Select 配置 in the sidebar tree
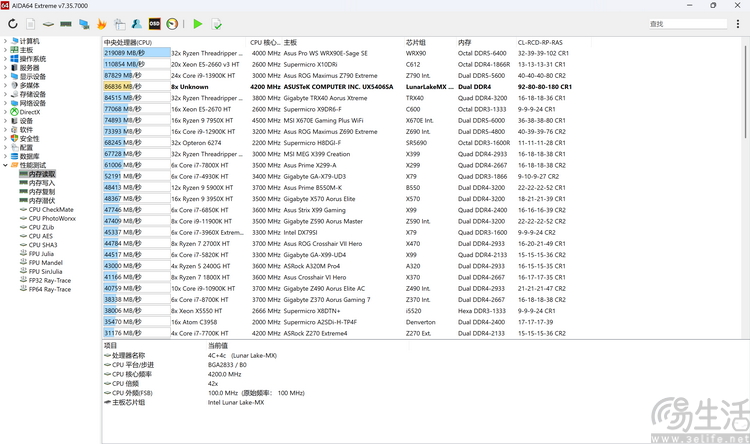This screenshot has width=750, height=444. tap(26, 147)
